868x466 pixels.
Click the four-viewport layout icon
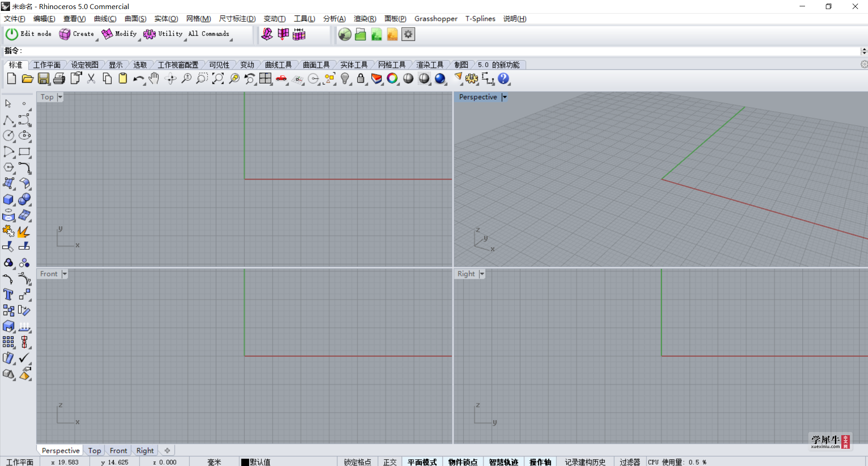coord(265,79)
